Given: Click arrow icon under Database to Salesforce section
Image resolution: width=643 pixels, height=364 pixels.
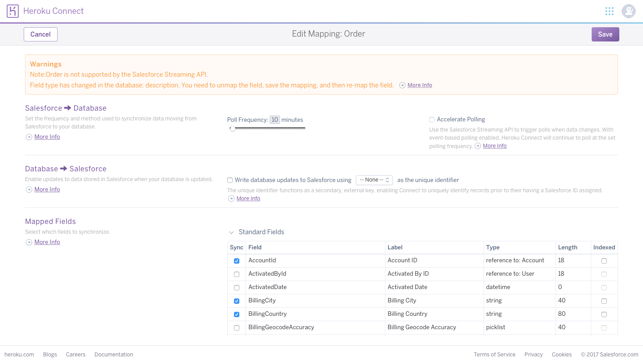Looking at the screenshot, I should (29, 190).
